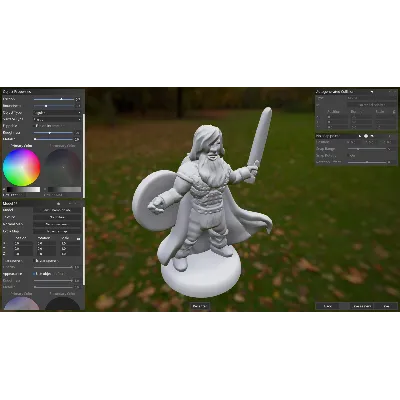Click the slider directly beneath the upper-left panel's checkbox
Viewport: 400px width, 400px height.
54,133
